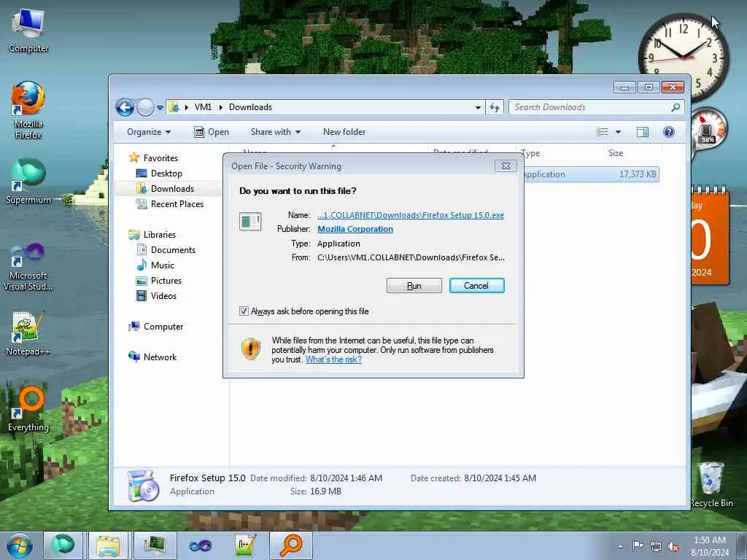747x560 pixels.
Task: Open Explorer Help question-mark icon
Action: click(669, 132)
